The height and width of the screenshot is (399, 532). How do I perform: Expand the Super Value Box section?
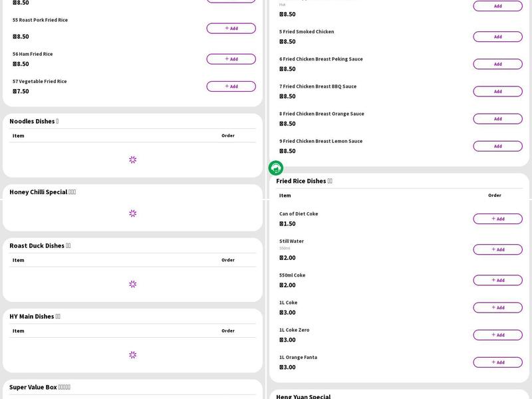click(39, 387)
